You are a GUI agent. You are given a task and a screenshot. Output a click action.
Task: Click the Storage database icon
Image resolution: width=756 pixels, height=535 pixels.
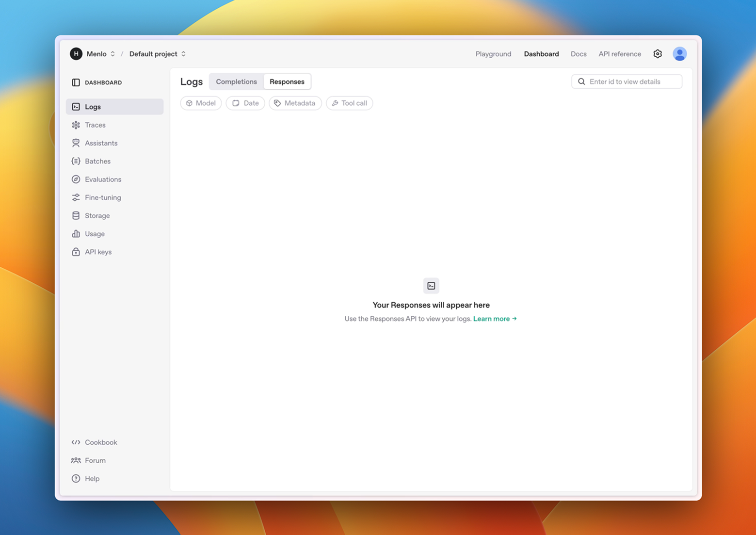coord(76,215)
